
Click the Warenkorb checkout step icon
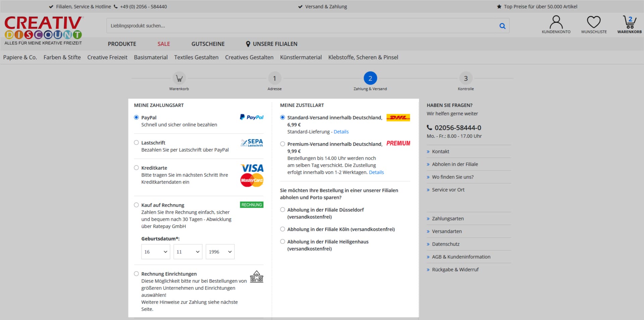[x=179, y=78]
